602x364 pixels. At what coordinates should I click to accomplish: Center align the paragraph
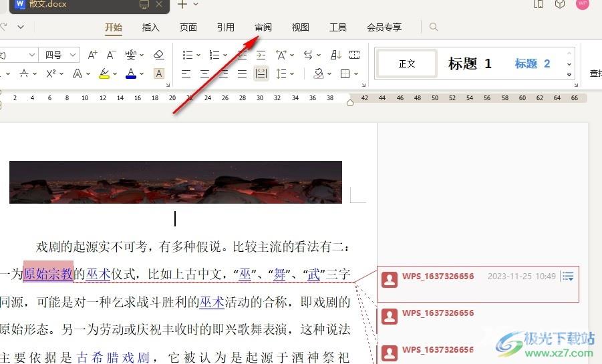[204, 73]
